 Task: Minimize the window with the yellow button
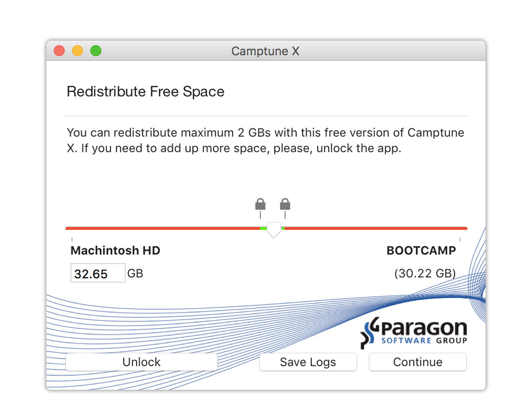pyautogui.click(x=77, y=51)
